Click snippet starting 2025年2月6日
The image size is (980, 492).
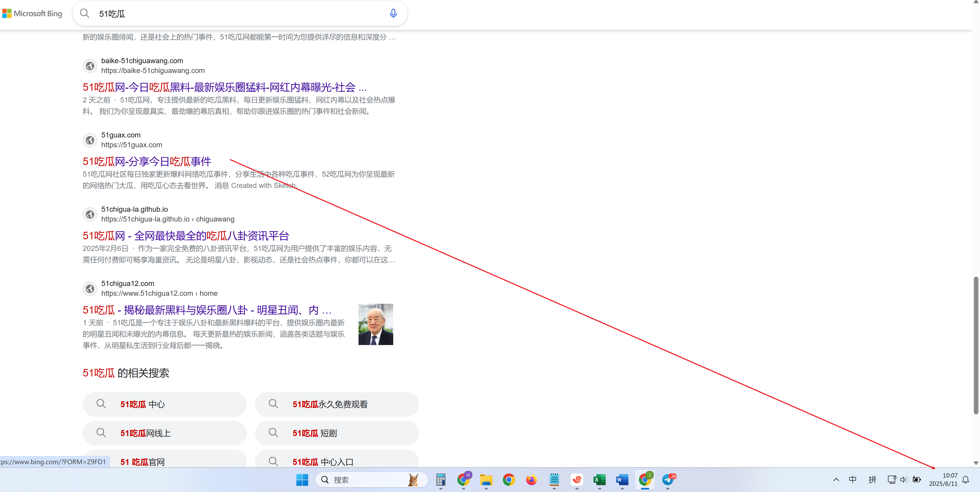(239, 254)
